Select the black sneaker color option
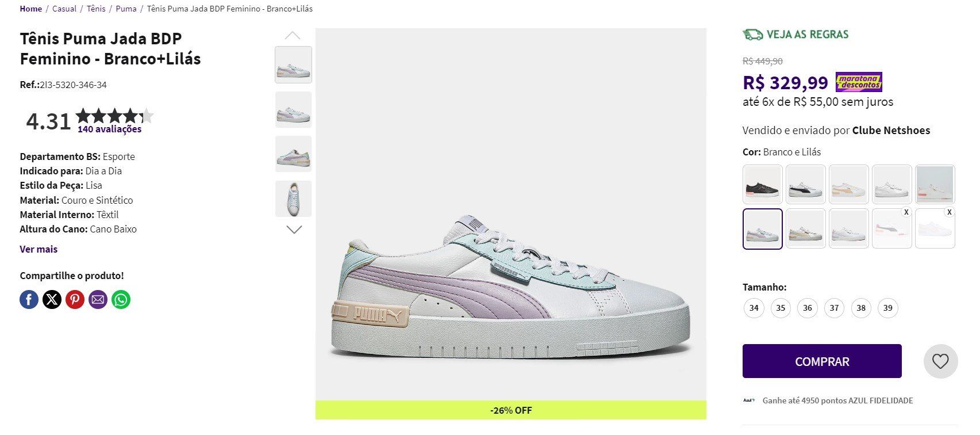Screen dimensions: 980x435 (763, 184)
